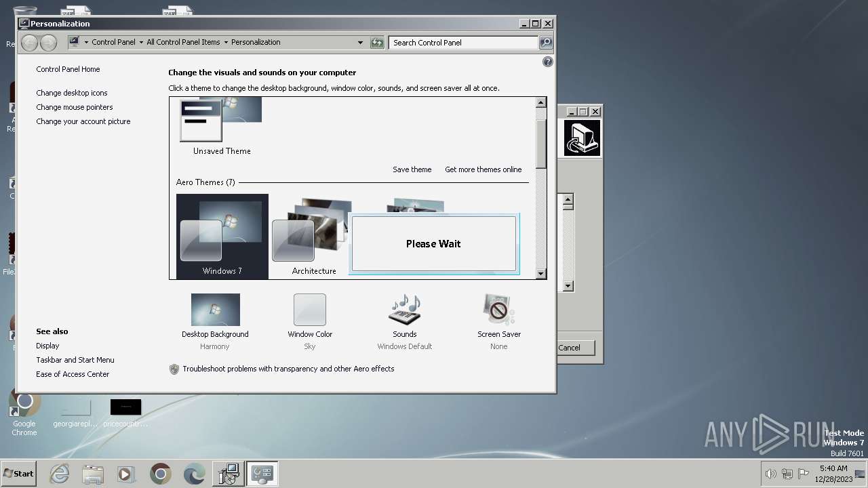Expand the Control Panel breadcrumb arrow

coord(141,42)
